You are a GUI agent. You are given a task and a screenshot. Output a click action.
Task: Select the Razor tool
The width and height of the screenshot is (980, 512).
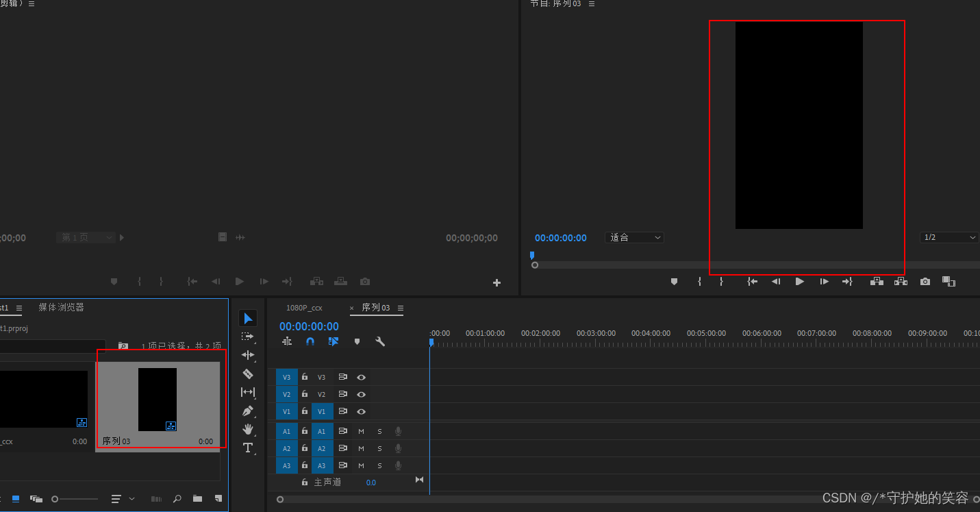point(248,374)
